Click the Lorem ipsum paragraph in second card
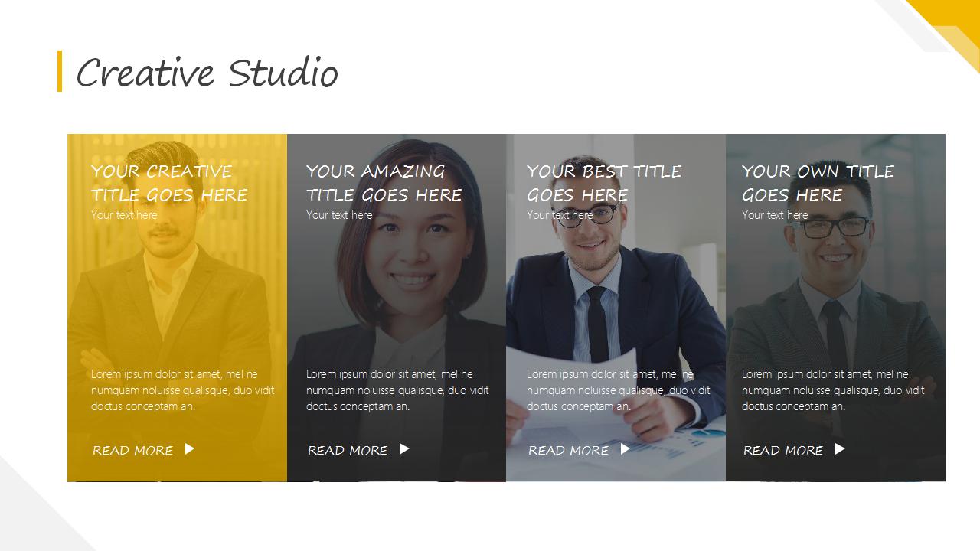The height and width of the screenshot is (551, 980). [398, 390]
